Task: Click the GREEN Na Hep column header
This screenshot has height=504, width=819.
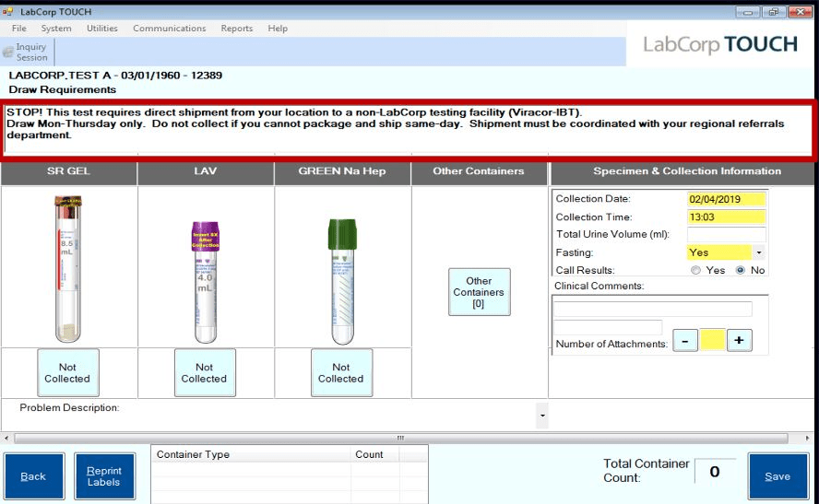Action: 342,171
